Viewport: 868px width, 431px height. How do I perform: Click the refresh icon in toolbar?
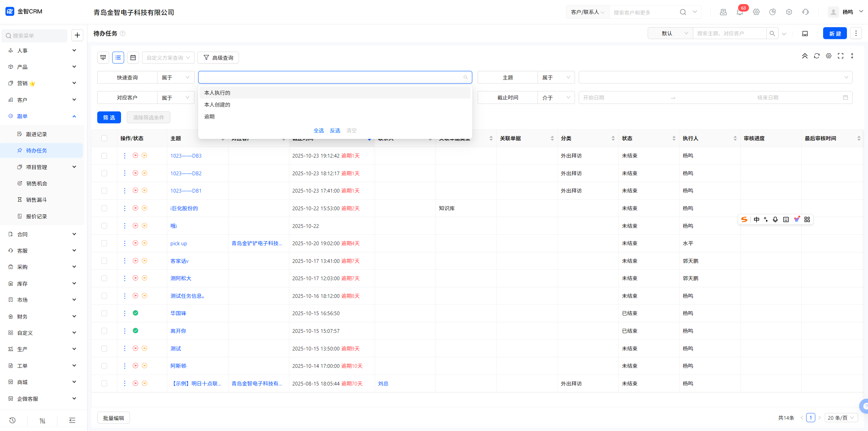817,56
